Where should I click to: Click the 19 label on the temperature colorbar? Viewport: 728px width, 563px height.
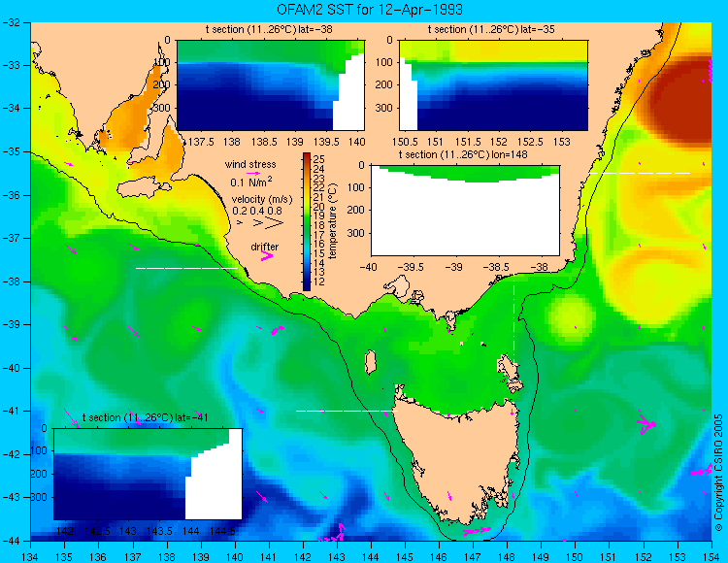pos(318,215)
